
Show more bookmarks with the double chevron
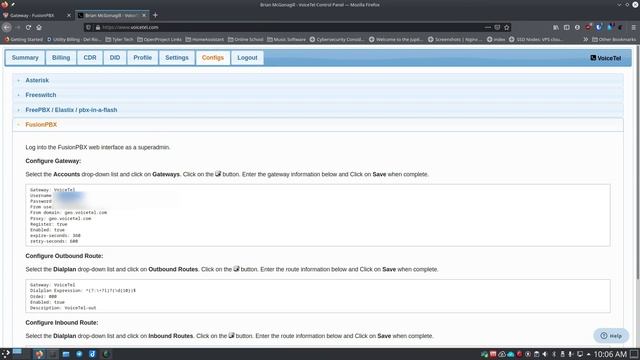[586, 39]
